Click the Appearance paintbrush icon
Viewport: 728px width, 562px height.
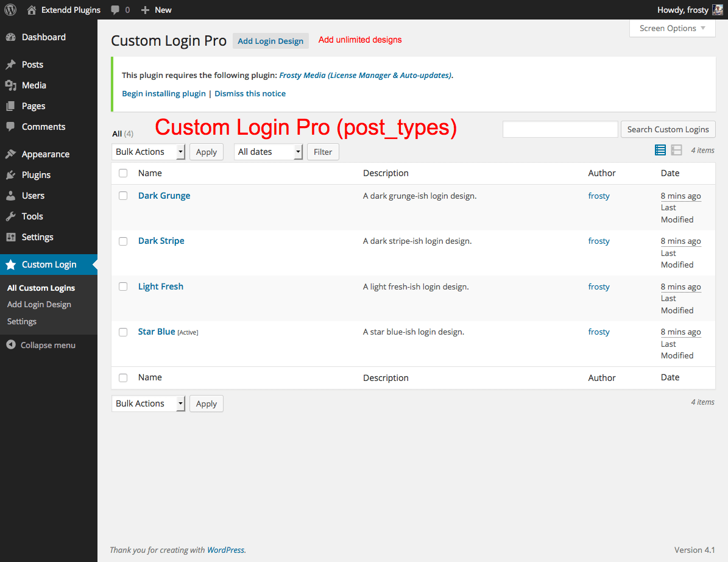coord(11,154)
